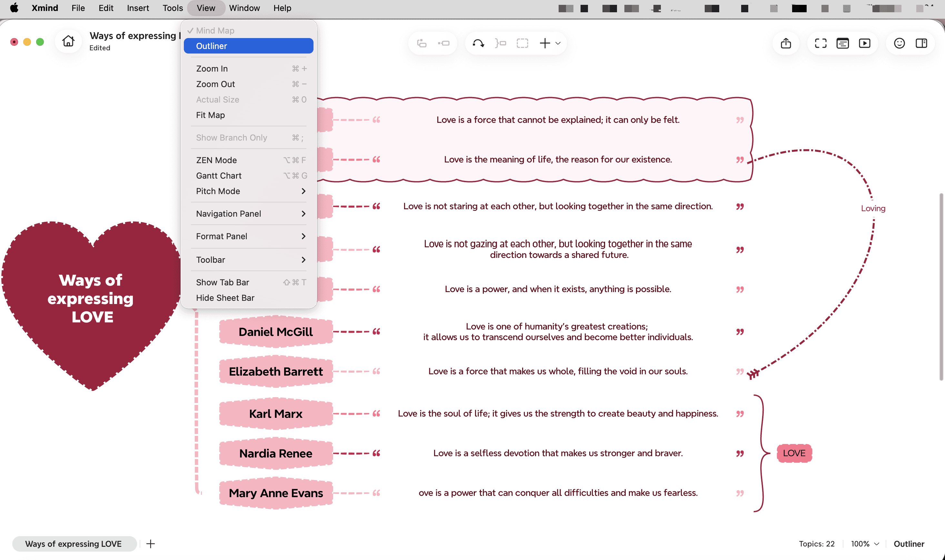Select Fit Map menu entry

tap(248, 115)
